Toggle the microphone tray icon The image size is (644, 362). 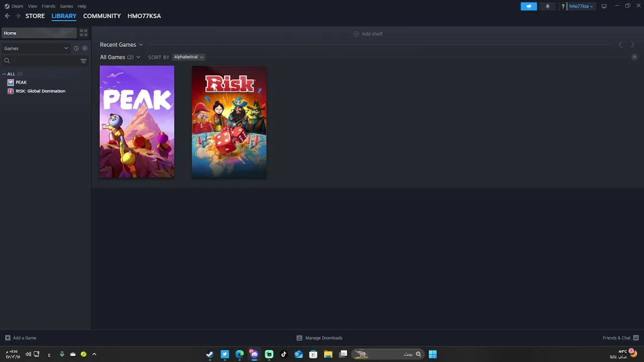coord(62,354)
